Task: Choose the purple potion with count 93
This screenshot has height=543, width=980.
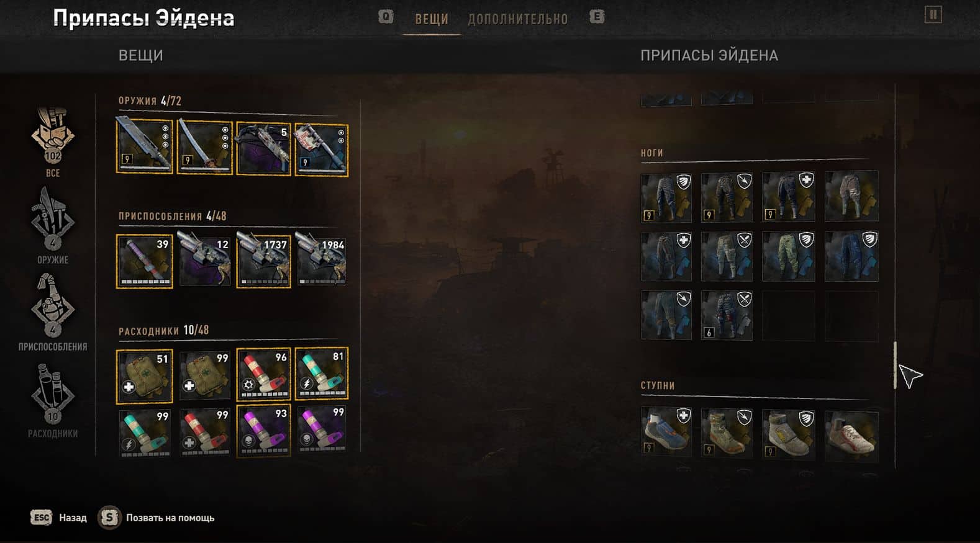Action: (263, 431)
